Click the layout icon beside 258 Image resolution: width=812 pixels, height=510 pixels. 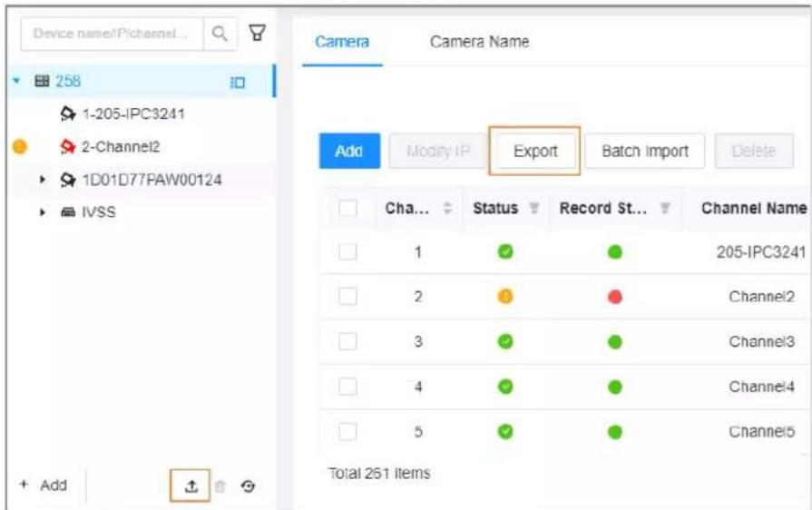coord(237,83)
